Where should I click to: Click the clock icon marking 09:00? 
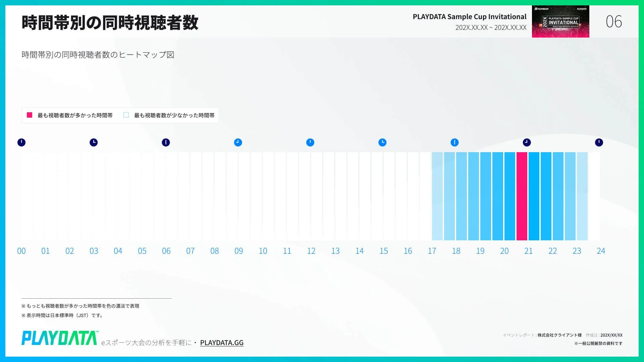click(238, 142)
